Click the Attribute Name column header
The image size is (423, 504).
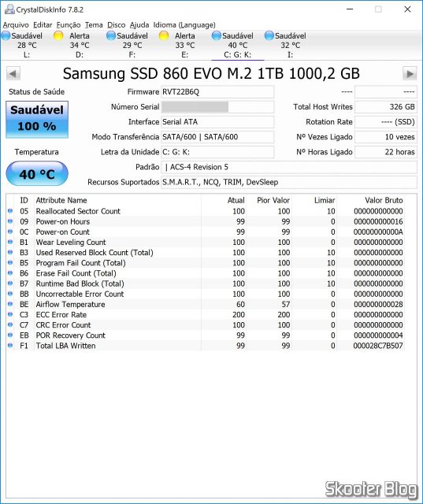click(x=61, y=200)
